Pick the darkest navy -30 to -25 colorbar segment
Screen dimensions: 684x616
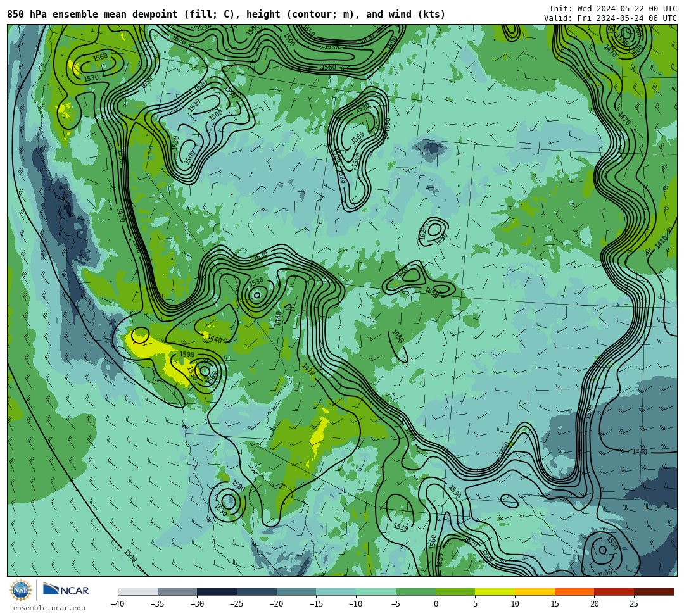tap(217, 591)
